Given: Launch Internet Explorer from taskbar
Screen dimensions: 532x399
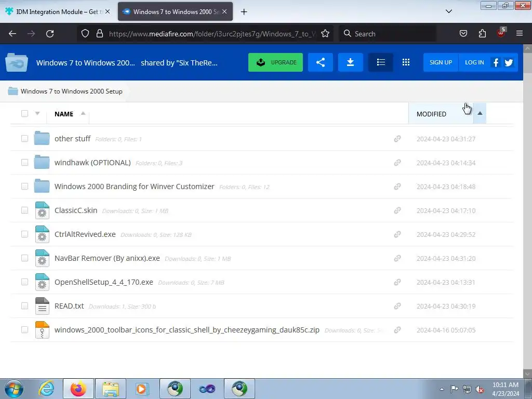Looking at the screenshot, I should point(46,389).
